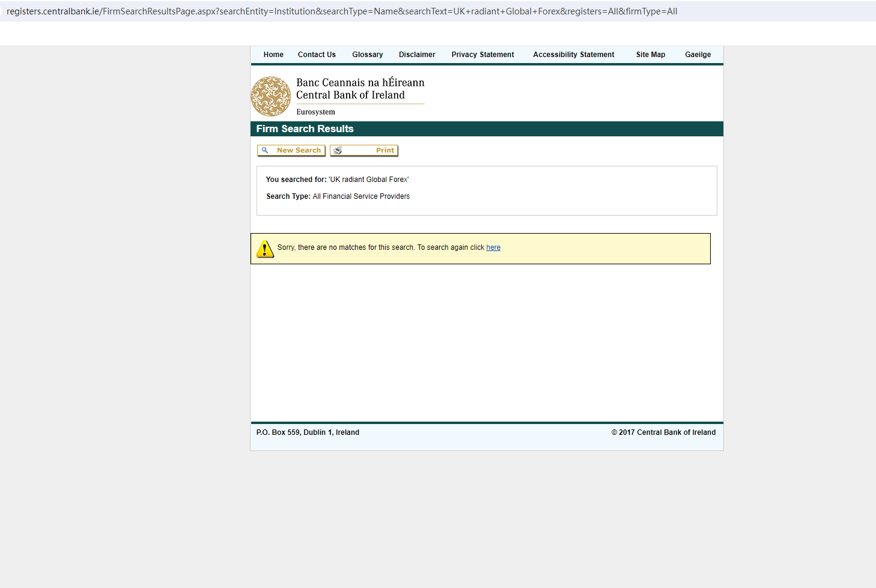The image size is (876, 588).
Task: View the Disclaimer page
Action: click(x=417, y=55)
